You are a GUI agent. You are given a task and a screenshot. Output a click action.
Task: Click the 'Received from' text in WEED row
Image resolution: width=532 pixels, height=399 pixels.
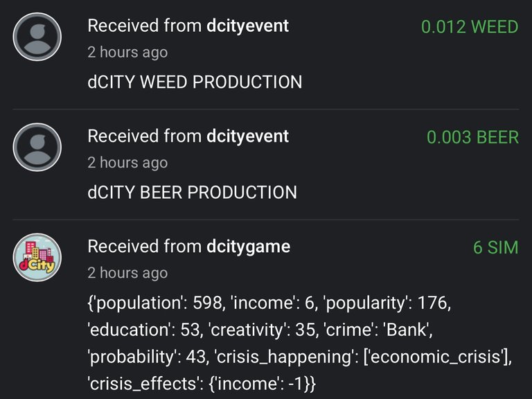click(x=145, y=26)
